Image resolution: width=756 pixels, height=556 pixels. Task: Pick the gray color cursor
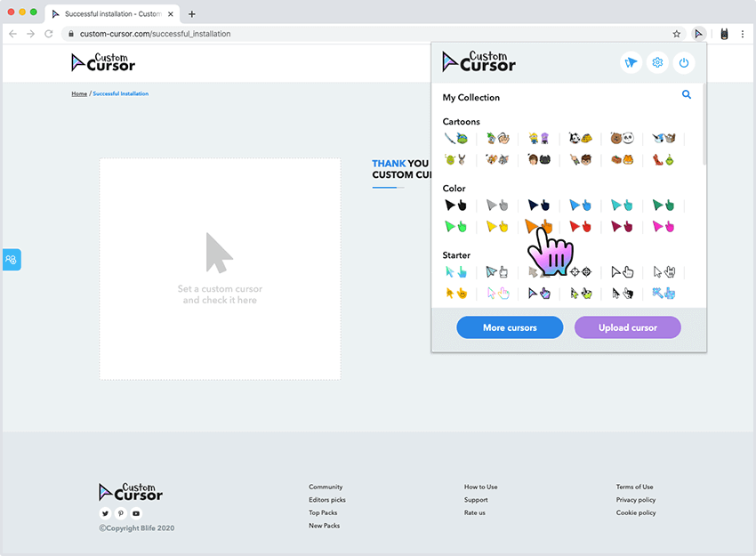[x=497, y=205]
